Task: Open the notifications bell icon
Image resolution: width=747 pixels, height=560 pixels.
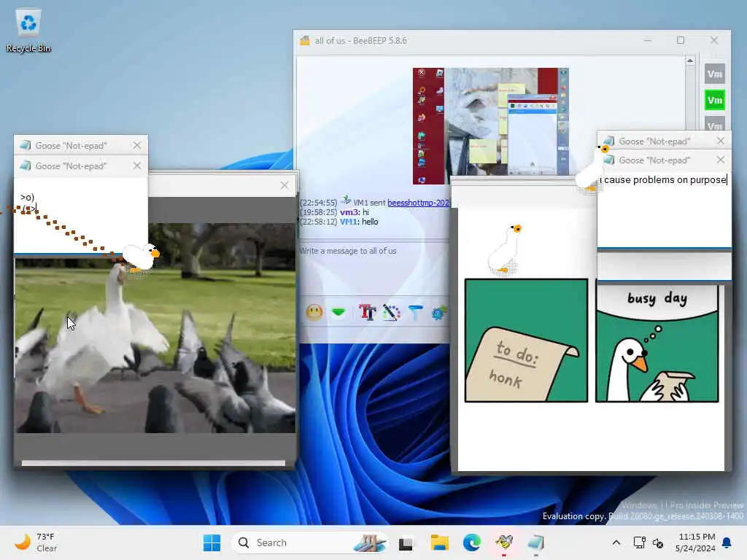Action: tap(727, 542)
